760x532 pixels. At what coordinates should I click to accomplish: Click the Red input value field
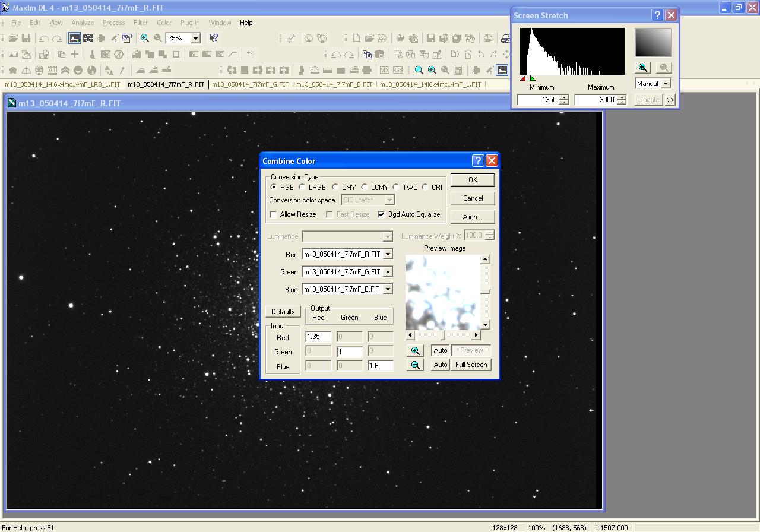318,337
